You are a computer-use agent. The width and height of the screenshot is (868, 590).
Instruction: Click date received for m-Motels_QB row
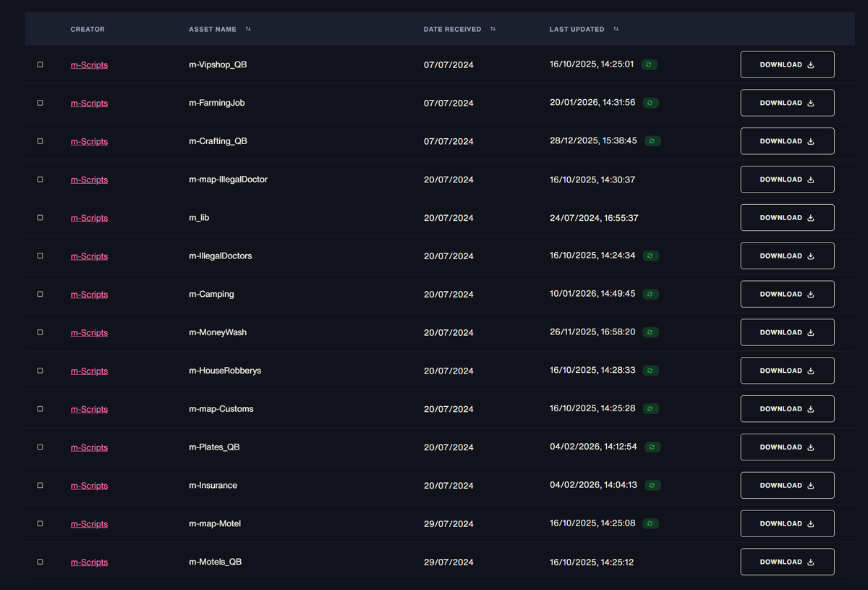(x=448, y=562)
